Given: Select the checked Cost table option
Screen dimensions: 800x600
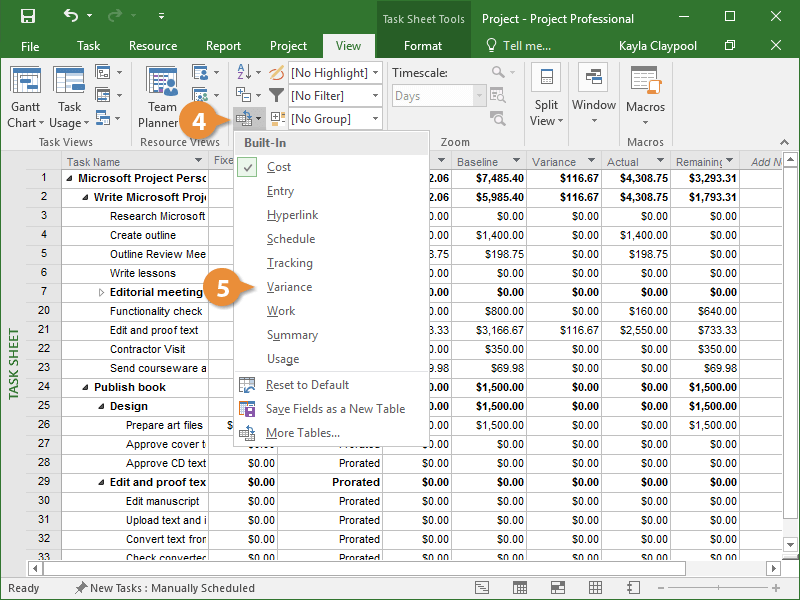Looking at the screenshot, I should click(x=279, y=167).
